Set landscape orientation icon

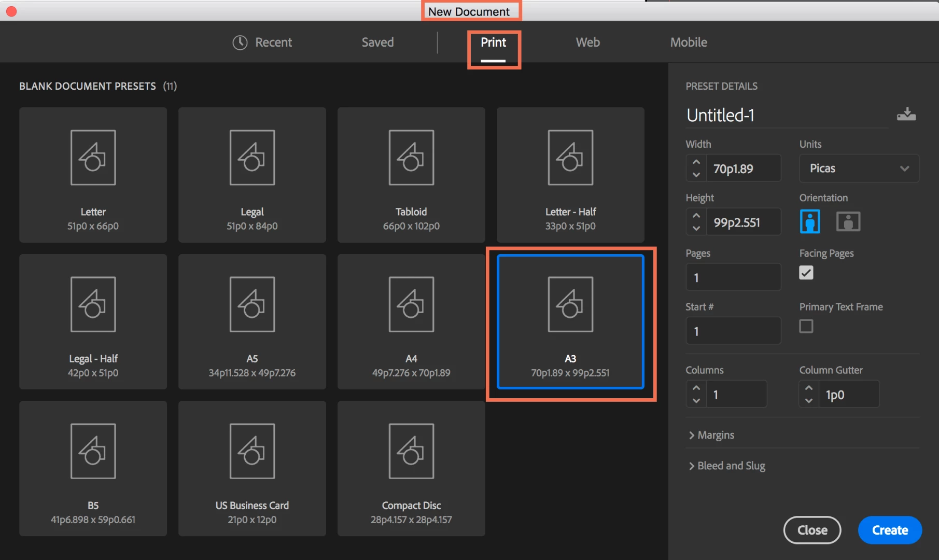click(x=848, y=221)
